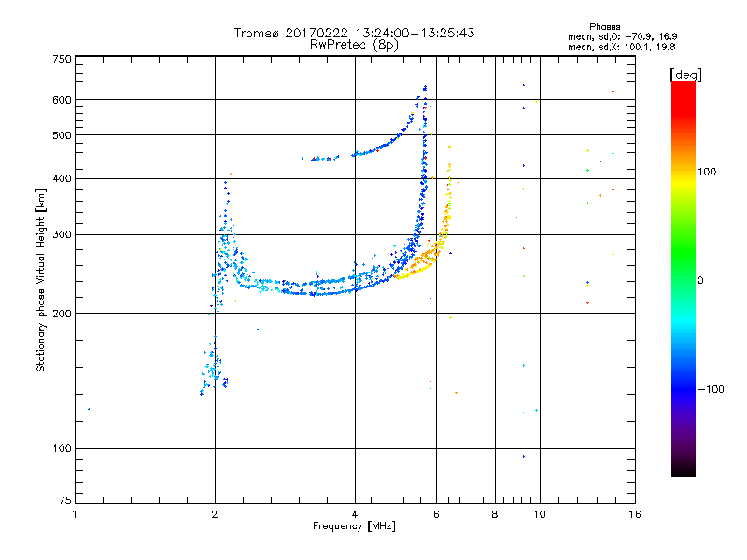747x560 pixels.
Task: Click the colorbar '100' tick label
Action: 707,172
